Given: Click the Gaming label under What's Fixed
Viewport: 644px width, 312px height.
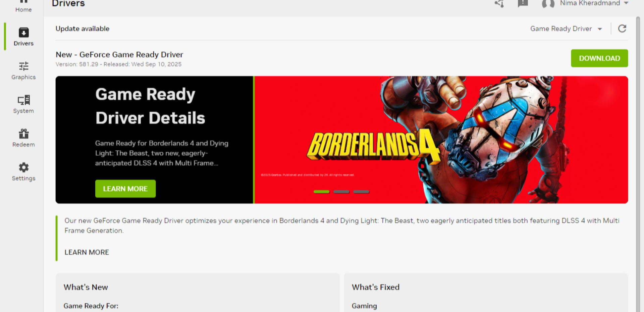Looking at the screenshot, I should [364, 306].
